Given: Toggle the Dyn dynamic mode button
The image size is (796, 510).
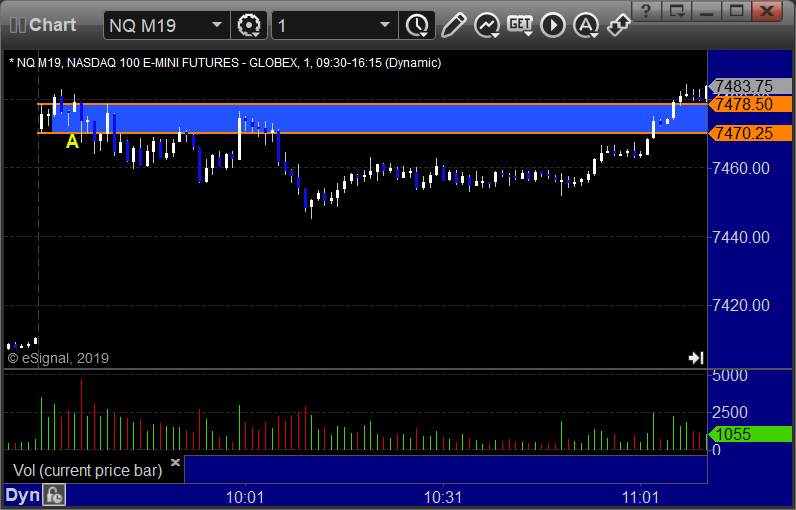Looking at the screenshot, I should coord(22,495).
